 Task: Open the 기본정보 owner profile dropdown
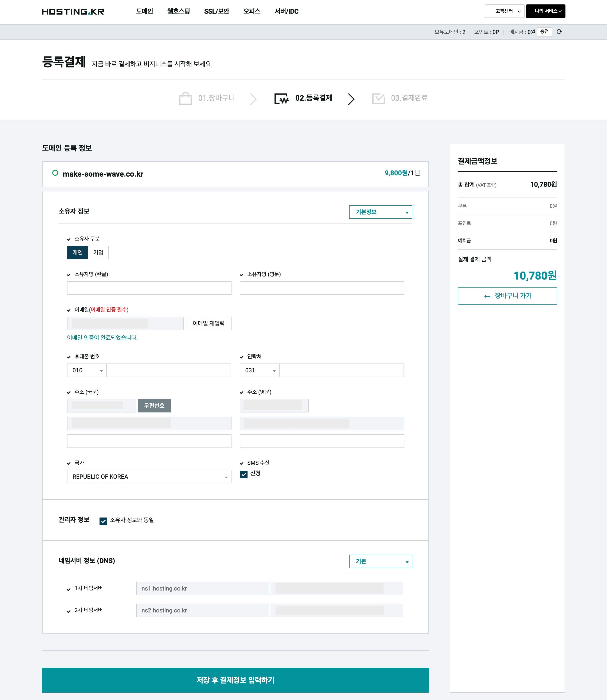click(380, 212)
